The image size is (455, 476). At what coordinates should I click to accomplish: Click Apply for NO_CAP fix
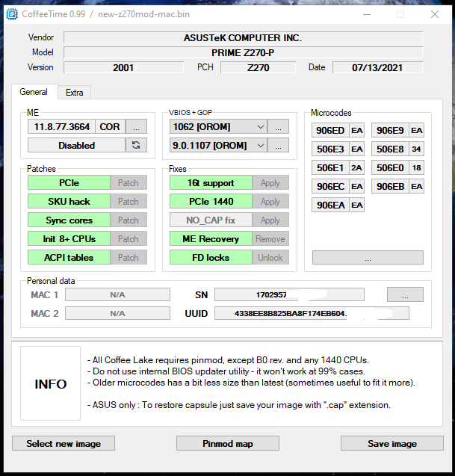click(x=270, y=220)
